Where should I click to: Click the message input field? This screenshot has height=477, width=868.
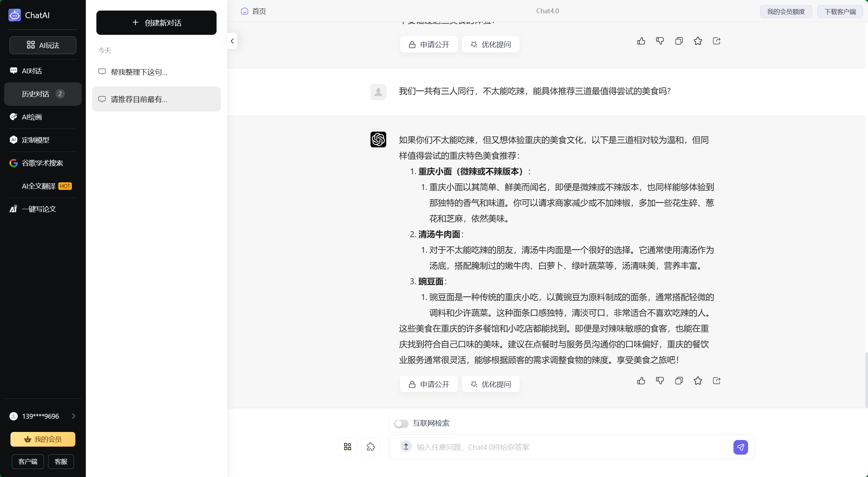[572, 447]
